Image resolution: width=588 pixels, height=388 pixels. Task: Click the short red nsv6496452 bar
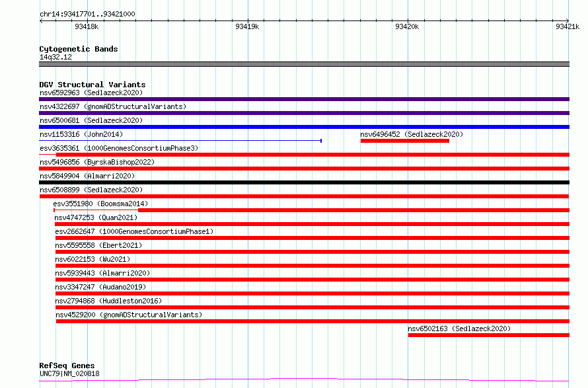(404, 141)
